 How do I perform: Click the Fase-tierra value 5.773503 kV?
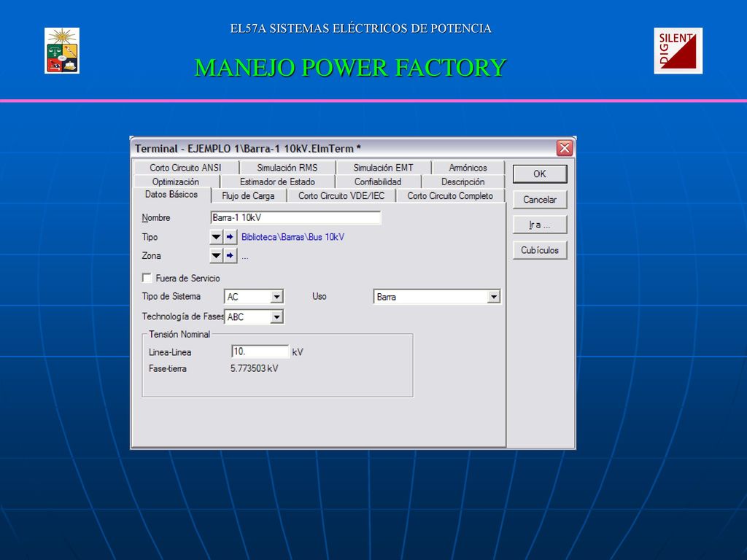click(x=255, y=368)
